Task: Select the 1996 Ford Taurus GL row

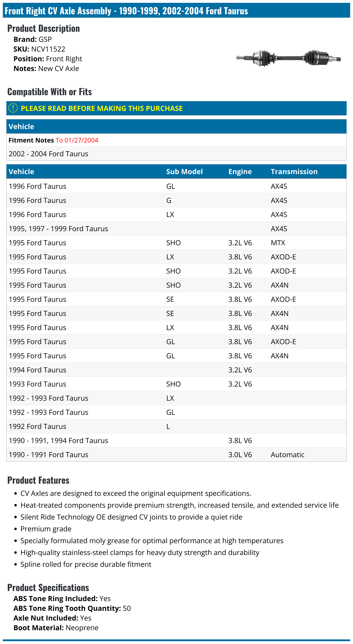Action: tap(37, 186)
